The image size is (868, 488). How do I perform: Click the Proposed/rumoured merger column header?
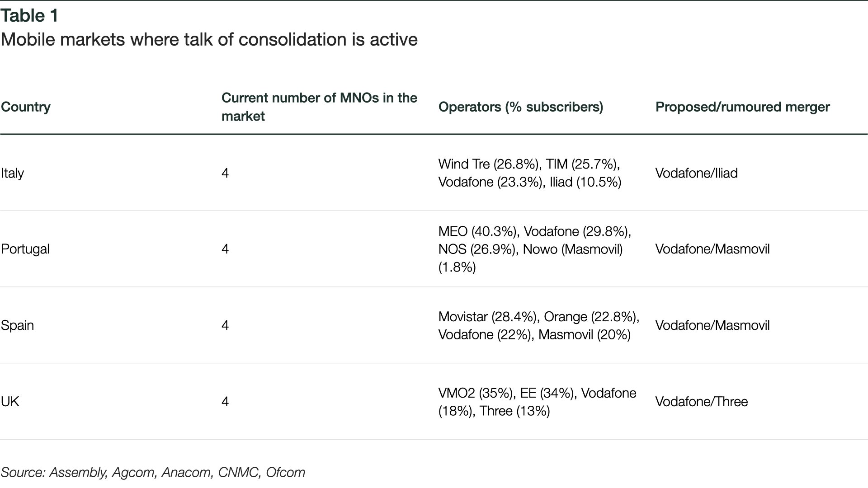click(742, 107)
